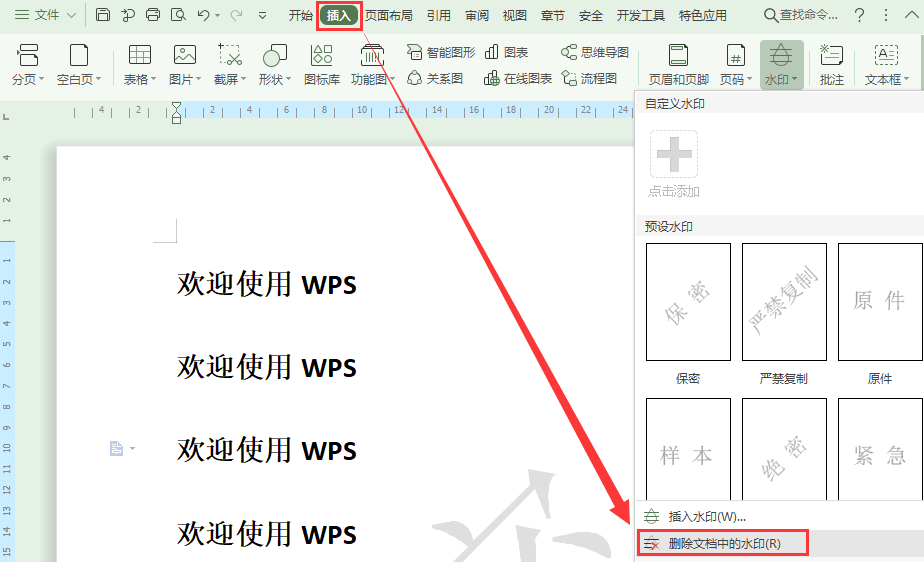Click the 查找命令 search box

(x=800, y=15)
